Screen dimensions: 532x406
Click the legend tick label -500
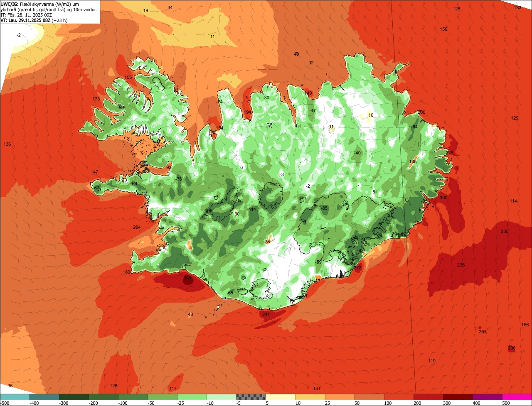[5, 403]
